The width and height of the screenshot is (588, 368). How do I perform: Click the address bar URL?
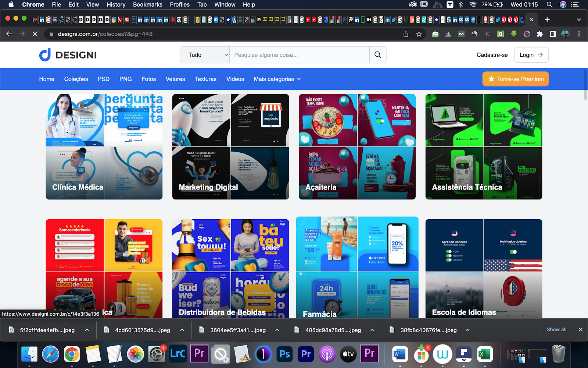pyautogui.click(x=105, y=34)
